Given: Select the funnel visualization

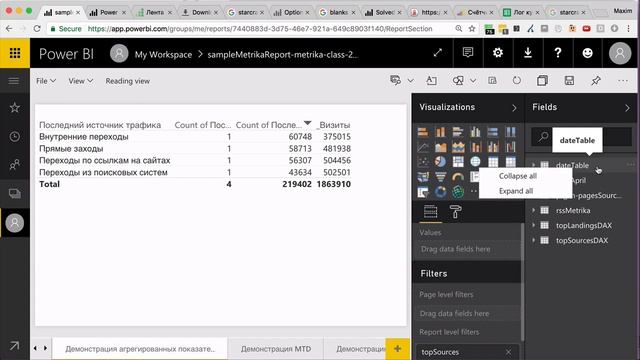Looking at the screenshot, I should pos(440,177).
